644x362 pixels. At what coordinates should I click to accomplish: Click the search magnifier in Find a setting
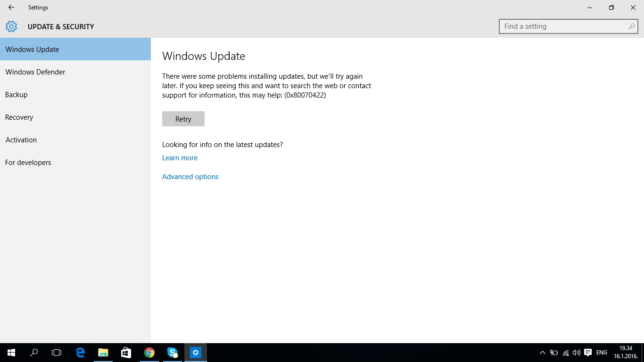(632, 26)
